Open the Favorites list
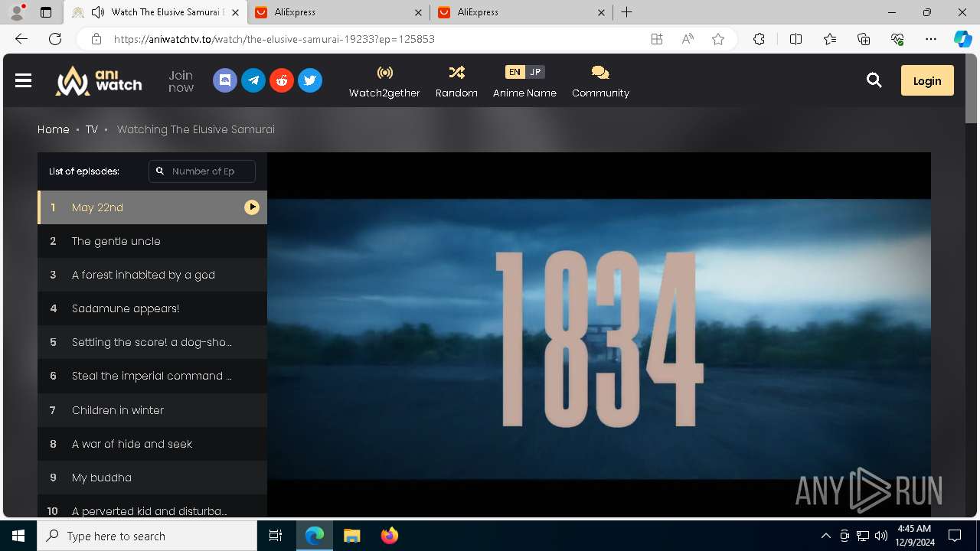Image resolution: width=980 pixels, height=551 pixels. pyautogui.click(x=830, y=39)
